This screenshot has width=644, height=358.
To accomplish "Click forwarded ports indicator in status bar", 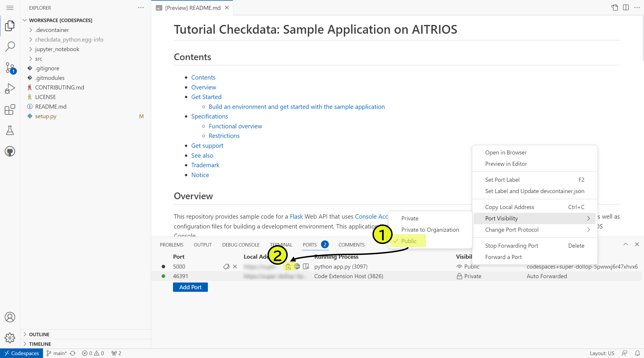I will coord(116,353).
